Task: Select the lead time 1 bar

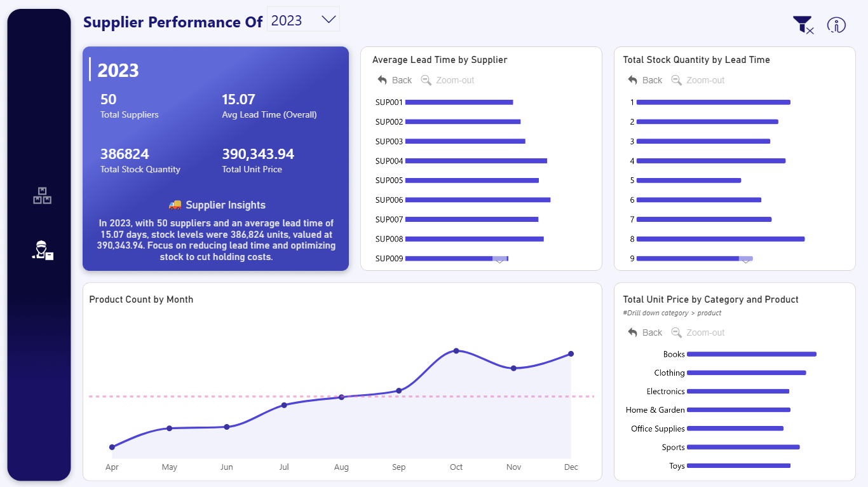Action: (713, 102)
